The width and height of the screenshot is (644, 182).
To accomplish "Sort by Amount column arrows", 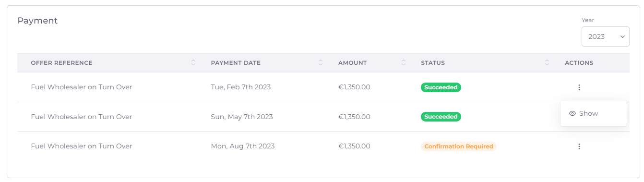I will (x=404, y=63).
